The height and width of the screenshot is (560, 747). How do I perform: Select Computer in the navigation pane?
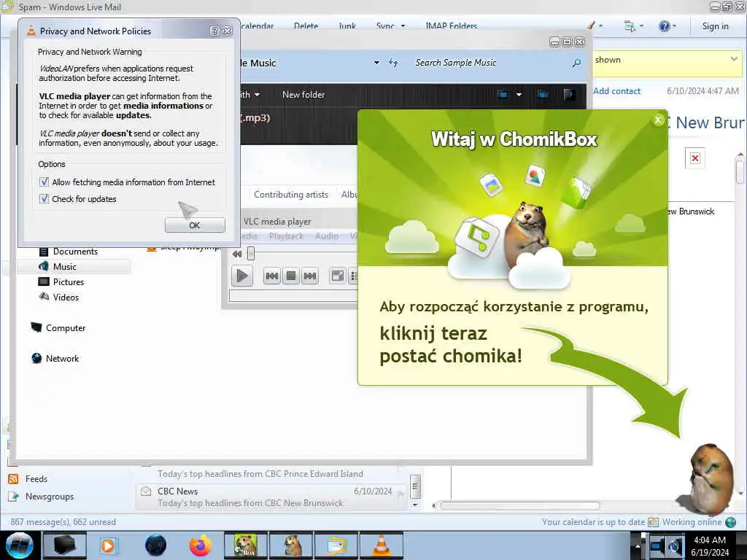tap(66, 328)
